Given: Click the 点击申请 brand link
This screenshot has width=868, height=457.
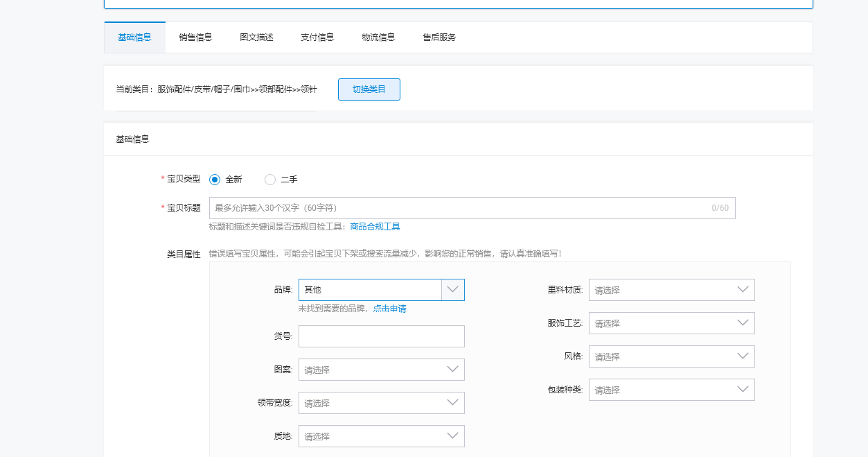Looking at the screenshot, I should point(389,309).
